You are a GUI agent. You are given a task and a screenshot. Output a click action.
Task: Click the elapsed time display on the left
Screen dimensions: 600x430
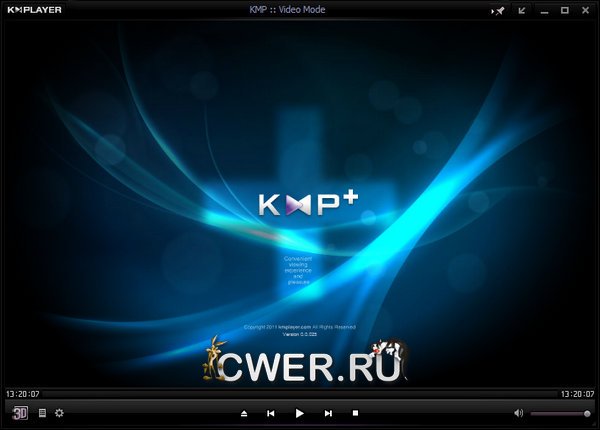tap(23, 394)
